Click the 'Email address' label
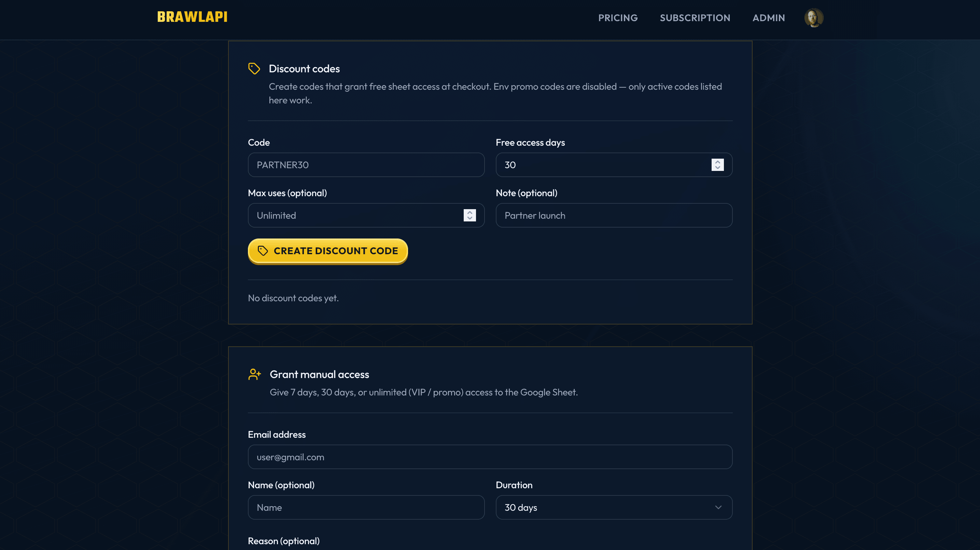980x550 pixels. click(277, 435)
